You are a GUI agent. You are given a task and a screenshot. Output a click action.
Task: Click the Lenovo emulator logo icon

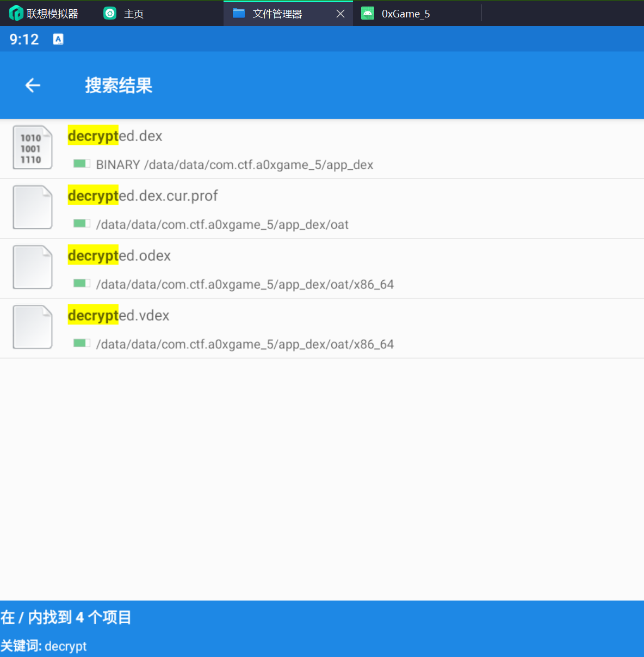[x=16, y=13]
